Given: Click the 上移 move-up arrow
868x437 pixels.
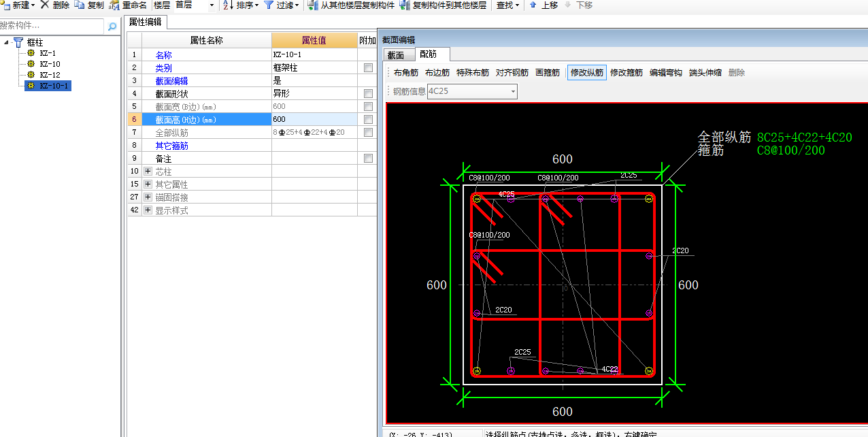Looking at the screenshot, I should tap(533, 5).
